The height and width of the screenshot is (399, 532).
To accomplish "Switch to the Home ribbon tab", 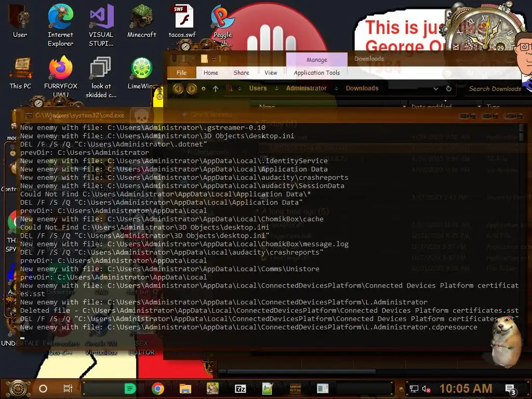I will (x=211, y=73).
